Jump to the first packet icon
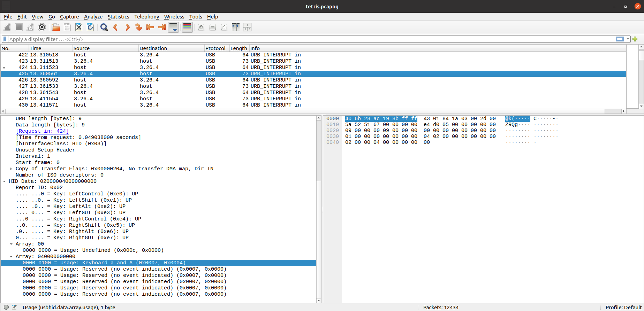The height and width of the screenshot is (311, 644). click(150, 27)
